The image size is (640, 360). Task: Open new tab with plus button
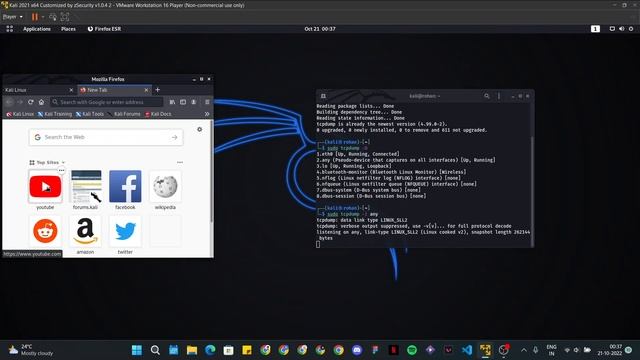(x=158, y=90)
